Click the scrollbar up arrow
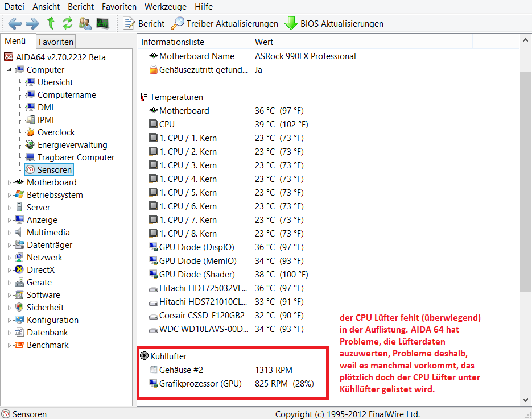Screen dimensions: 532x419 pos(525,40)
